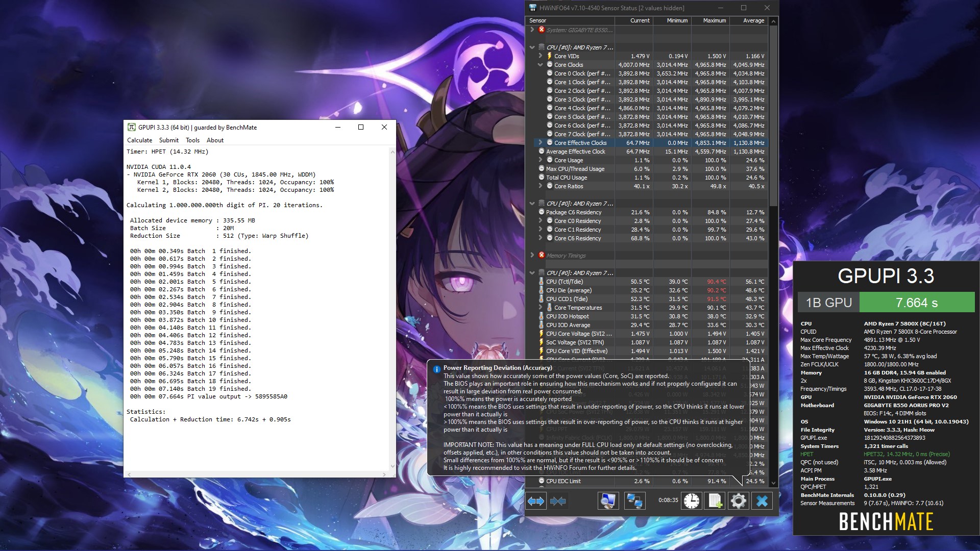Collapse Core Clocks tree node

pyautogui.click(x=541, y=65)
